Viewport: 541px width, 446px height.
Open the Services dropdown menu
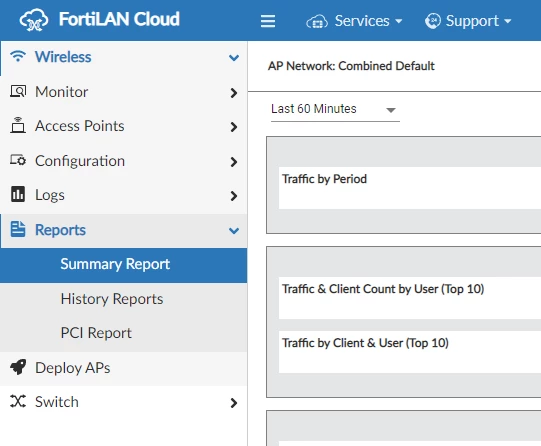coord(354,21)
